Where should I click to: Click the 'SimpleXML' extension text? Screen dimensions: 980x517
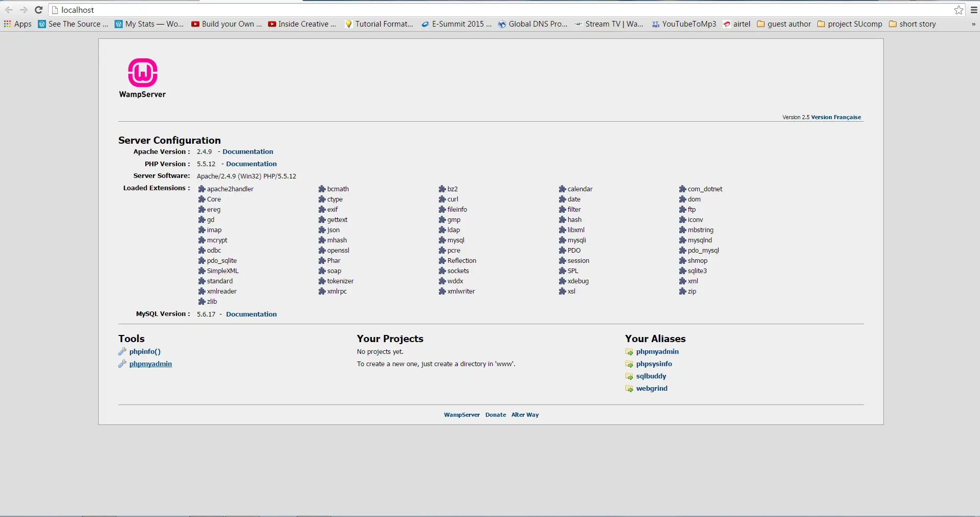pyautogui.click(x=223, y=271)
